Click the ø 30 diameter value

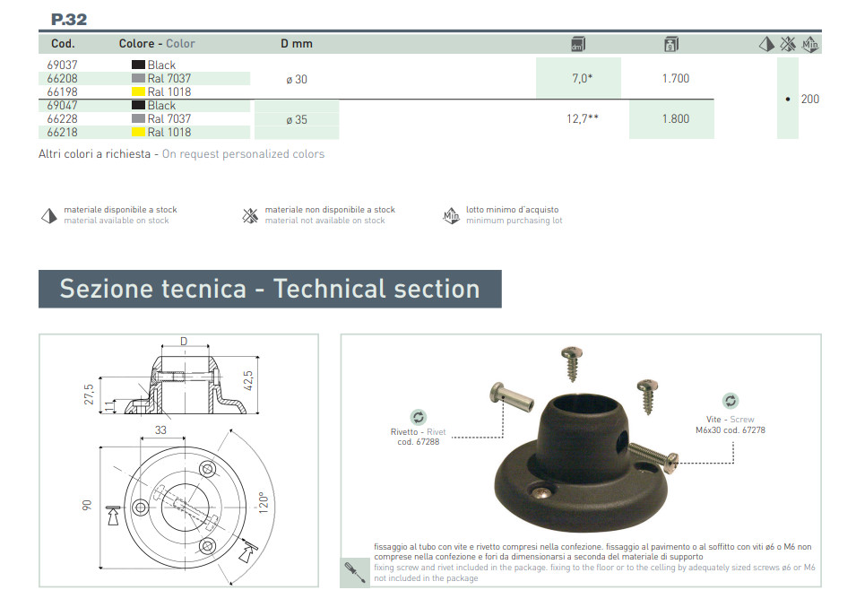point(297,80)
